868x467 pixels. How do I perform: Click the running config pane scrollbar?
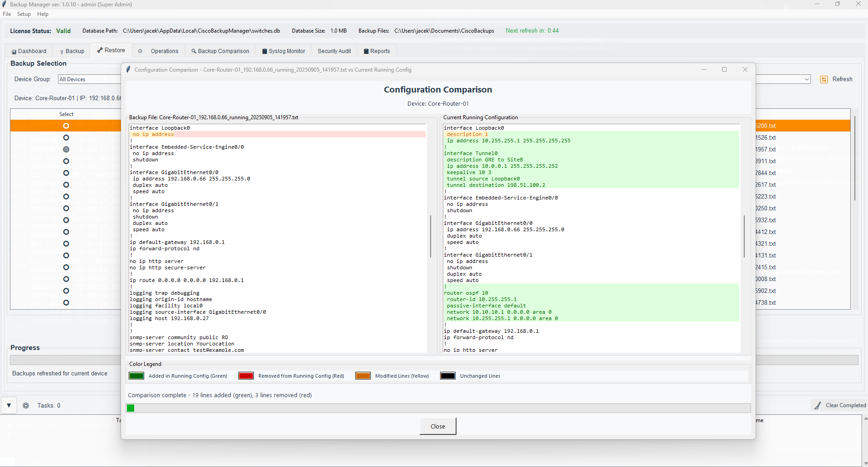point(744,237)
